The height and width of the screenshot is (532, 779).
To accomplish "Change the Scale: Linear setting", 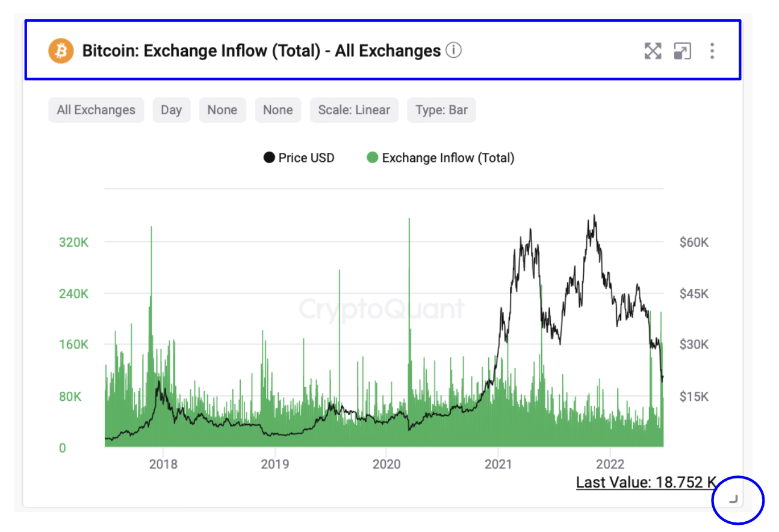I will point(354,110).
